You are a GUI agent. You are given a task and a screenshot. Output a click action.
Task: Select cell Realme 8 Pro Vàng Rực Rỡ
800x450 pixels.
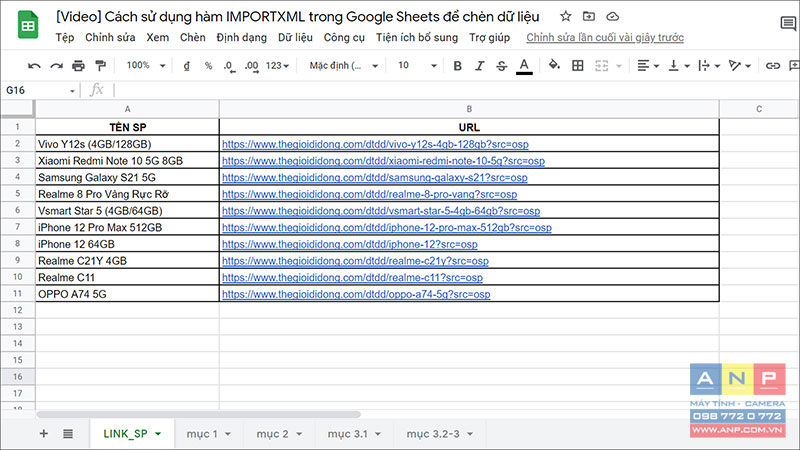[x=128, y=194]
